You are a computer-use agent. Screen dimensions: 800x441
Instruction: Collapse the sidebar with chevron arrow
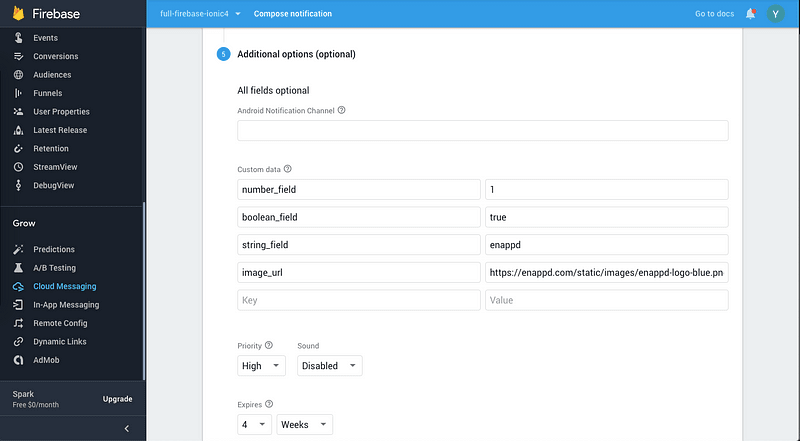coord(127,428)
